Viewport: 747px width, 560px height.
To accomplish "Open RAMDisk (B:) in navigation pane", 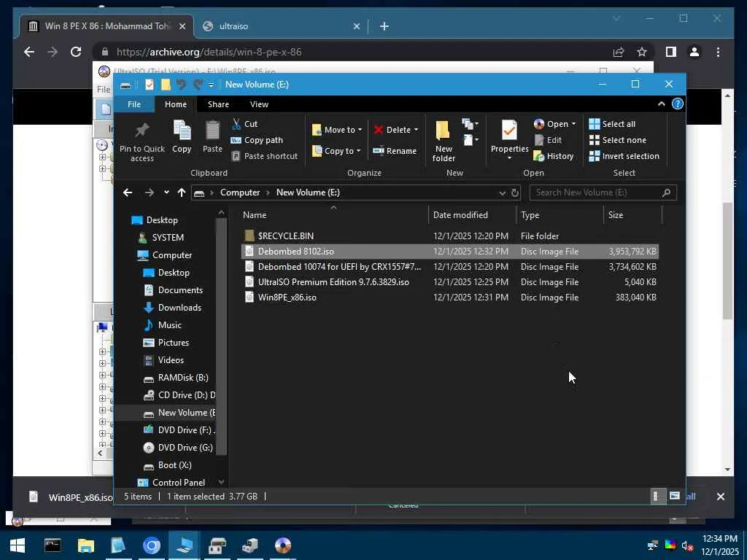I will (177, 378).
